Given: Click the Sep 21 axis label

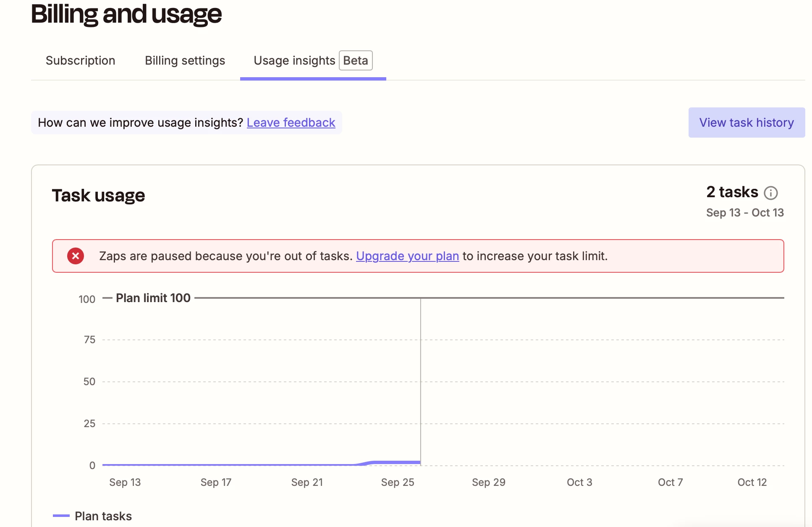Looking at the screenshot, I should (307, 483).
